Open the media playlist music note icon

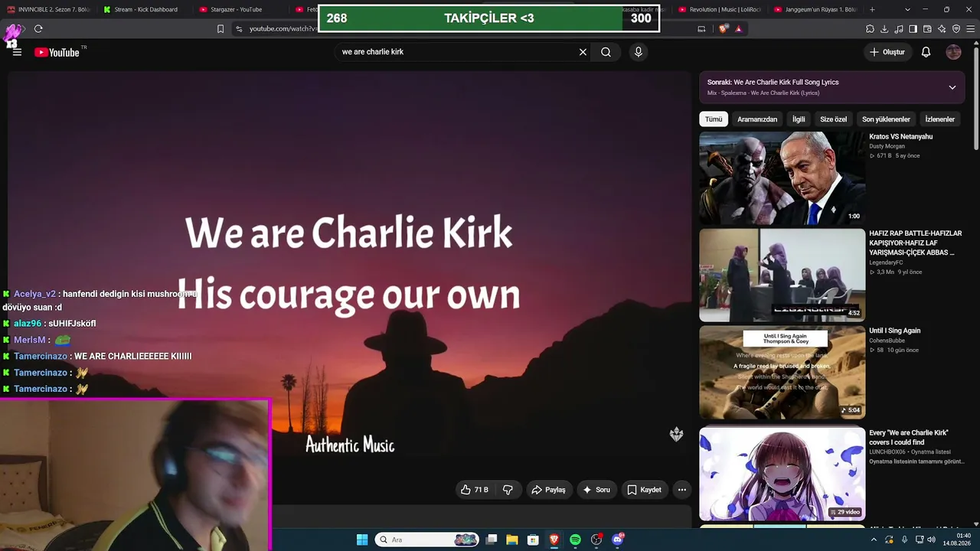click(x=899, y=29)
